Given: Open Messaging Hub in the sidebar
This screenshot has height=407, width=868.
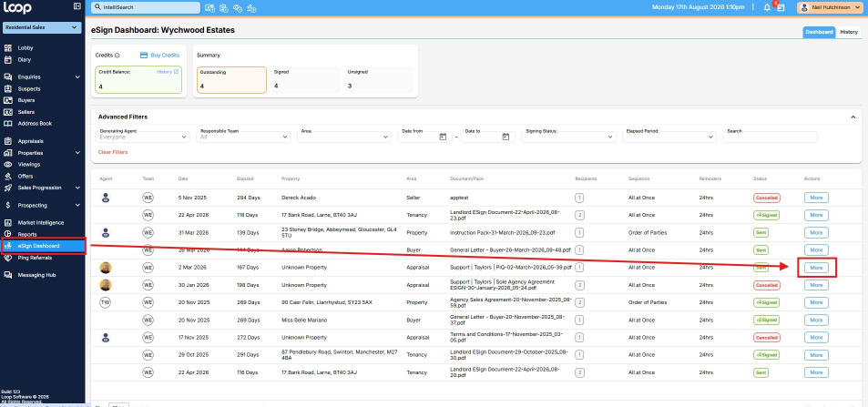Looking at the screenshot, I should coord(36,275).
